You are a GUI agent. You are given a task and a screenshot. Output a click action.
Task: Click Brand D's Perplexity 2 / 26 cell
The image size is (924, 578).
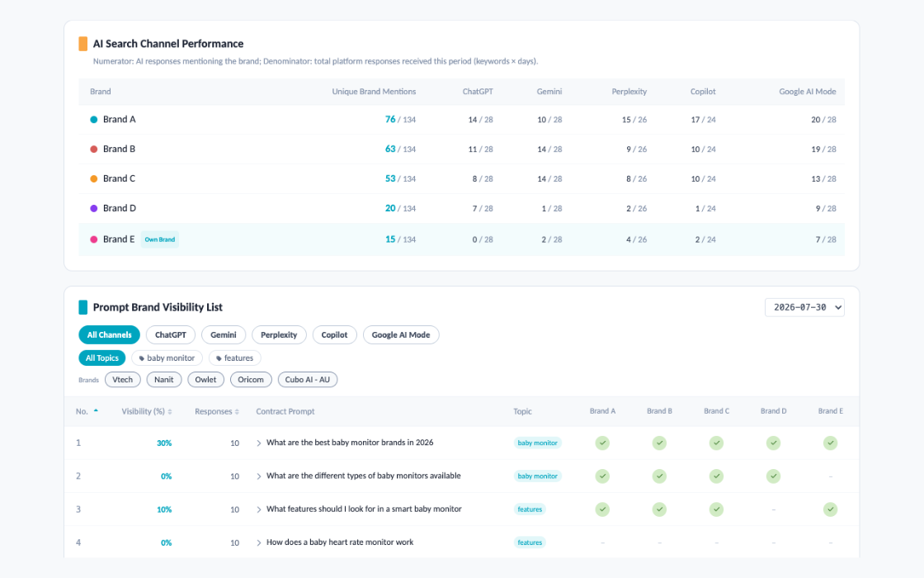coord(636,208)
